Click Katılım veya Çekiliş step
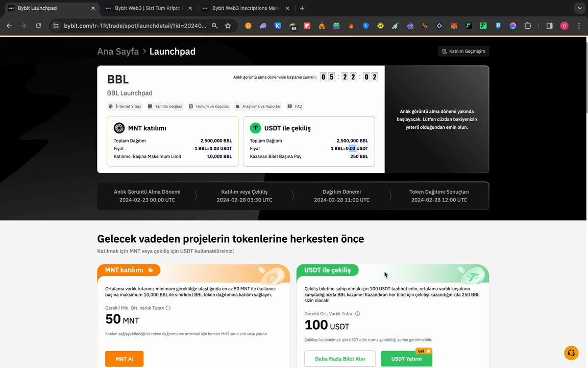This screenshot has height=368, width=588. (x=244, y=196)
